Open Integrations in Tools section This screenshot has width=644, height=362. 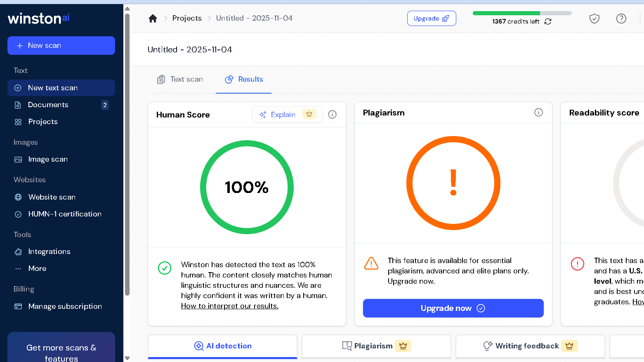point(49,252)
